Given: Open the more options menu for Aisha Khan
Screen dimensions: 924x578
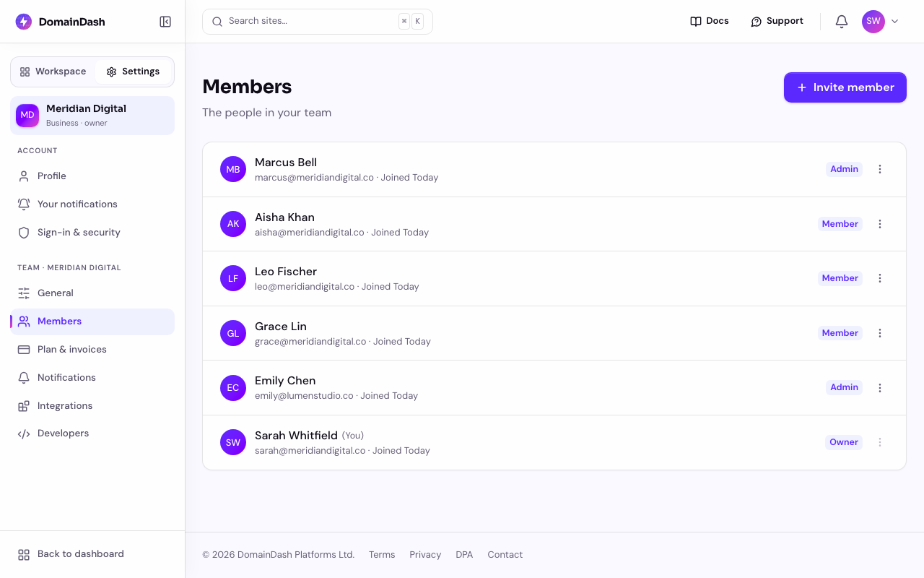Looking at the screenshot, I should 880,224.
